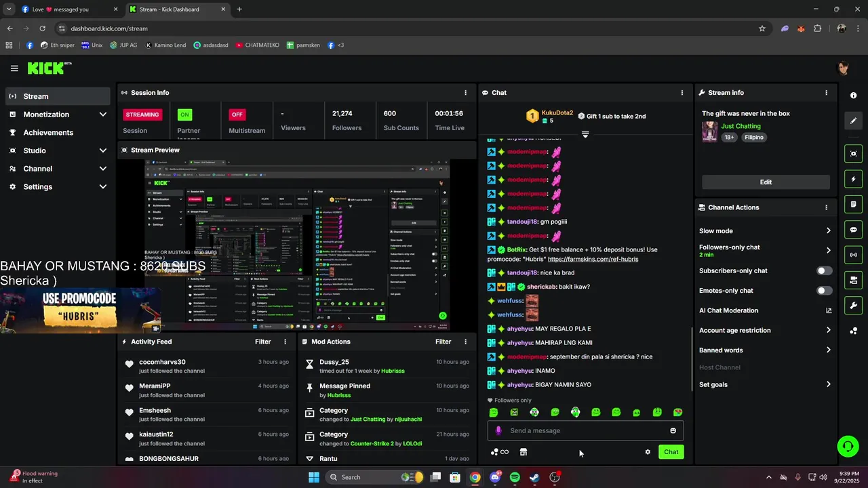The width and height of the screenshot is (868, 488).
Task: Open Activity Feed three-dot menu
Action: (x=285, y=342)
